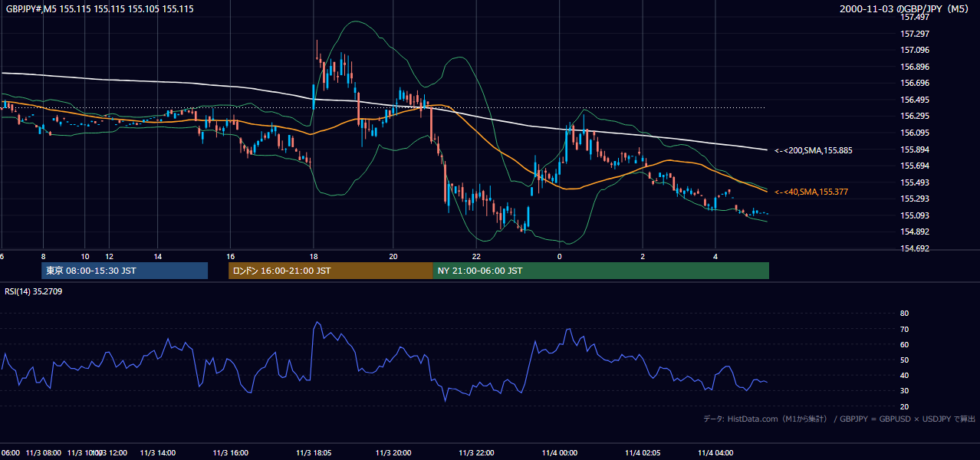Click price axis value 154.692
Viewport: 980px width, 460px height.
916,248
